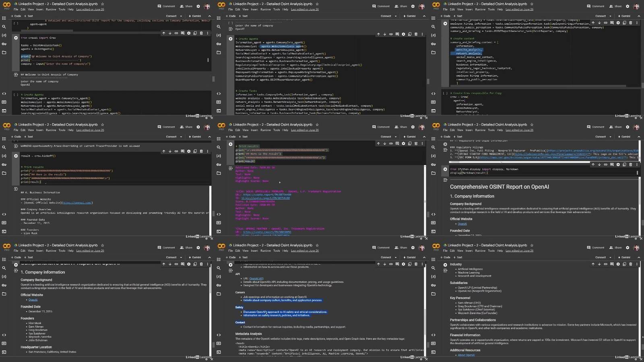Mirror the display(Markdown(result)) cell in a tab

(x=624, y=164)
